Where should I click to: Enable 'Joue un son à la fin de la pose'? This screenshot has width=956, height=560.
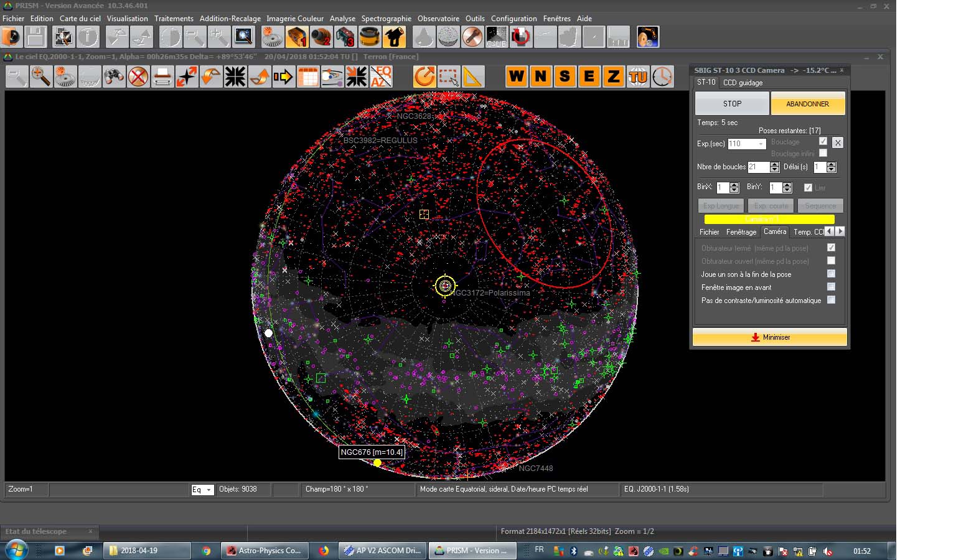point(831,274)
